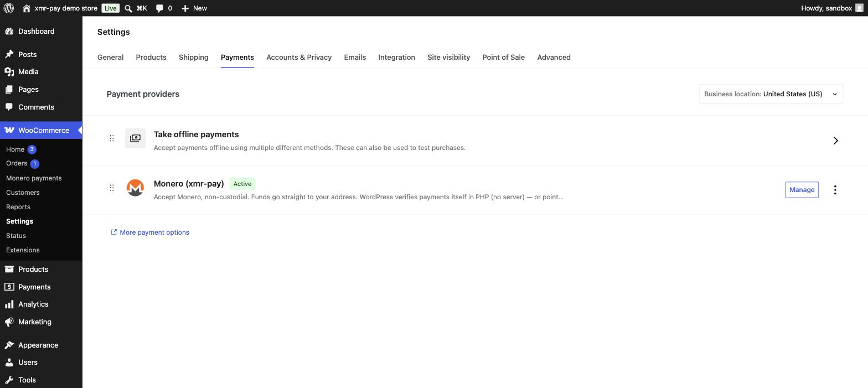Image resolution: width=868 pixels, height=388 pixels.
Task: Open the Emails settings tab
Action: [x=355, y=58]
